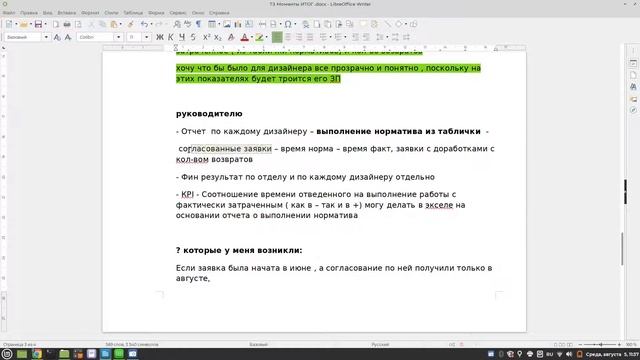The image size is (640, 360).
Task: Click the subscript X₂ icon
Action: [x=218, y=37]
